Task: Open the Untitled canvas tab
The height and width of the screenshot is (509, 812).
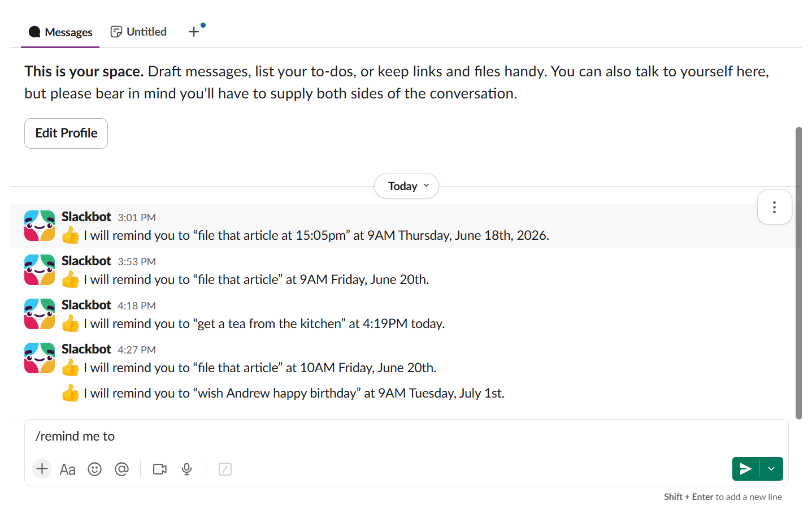Action: pos(138,32)
